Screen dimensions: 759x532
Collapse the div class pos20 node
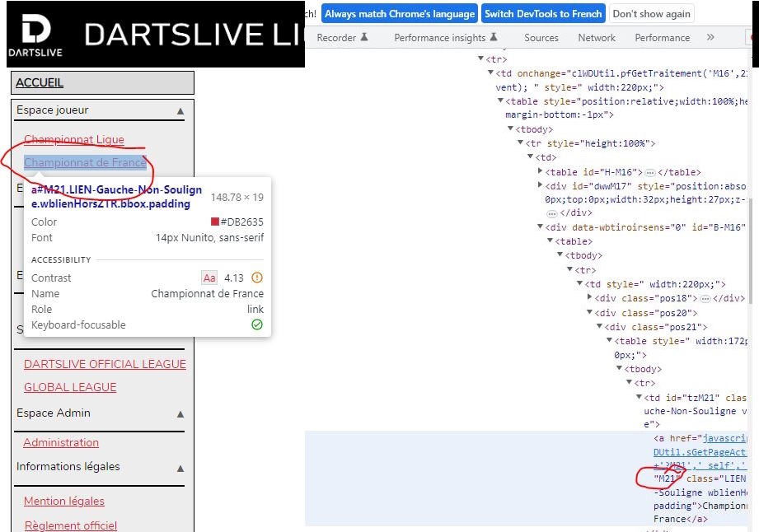[x=589, y=312]
